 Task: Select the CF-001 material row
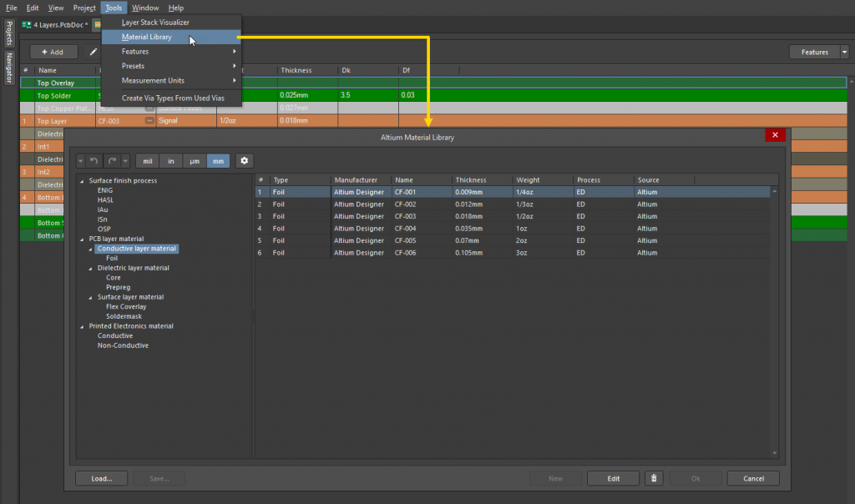coord(513,192)
